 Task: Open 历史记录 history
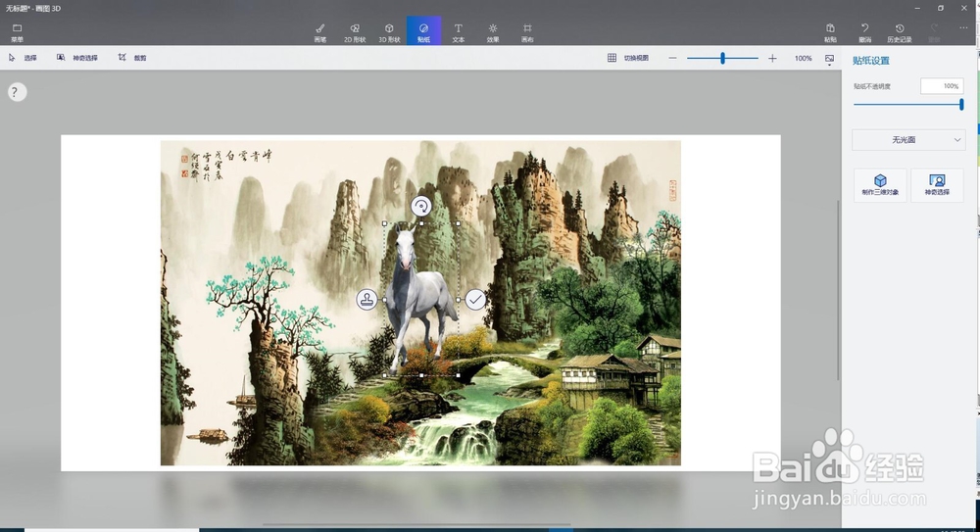pos(900,32)
